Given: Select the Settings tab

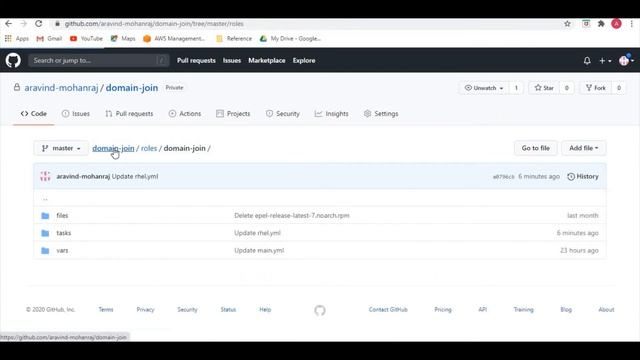Looking at the screenshot, I should [381, 113].
